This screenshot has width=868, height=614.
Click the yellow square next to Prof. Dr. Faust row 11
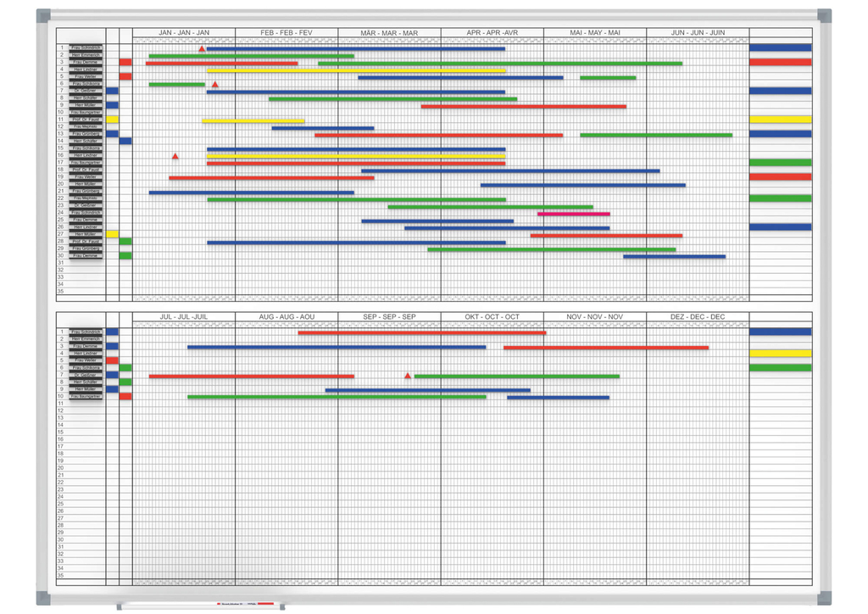coord(112,120)
